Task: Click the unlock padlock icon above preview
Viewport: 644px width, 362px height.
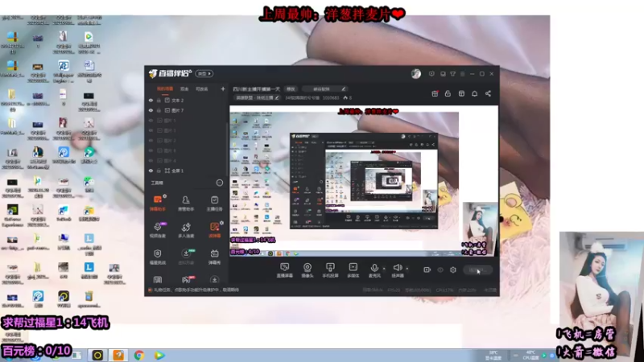Action: point(448,93)
